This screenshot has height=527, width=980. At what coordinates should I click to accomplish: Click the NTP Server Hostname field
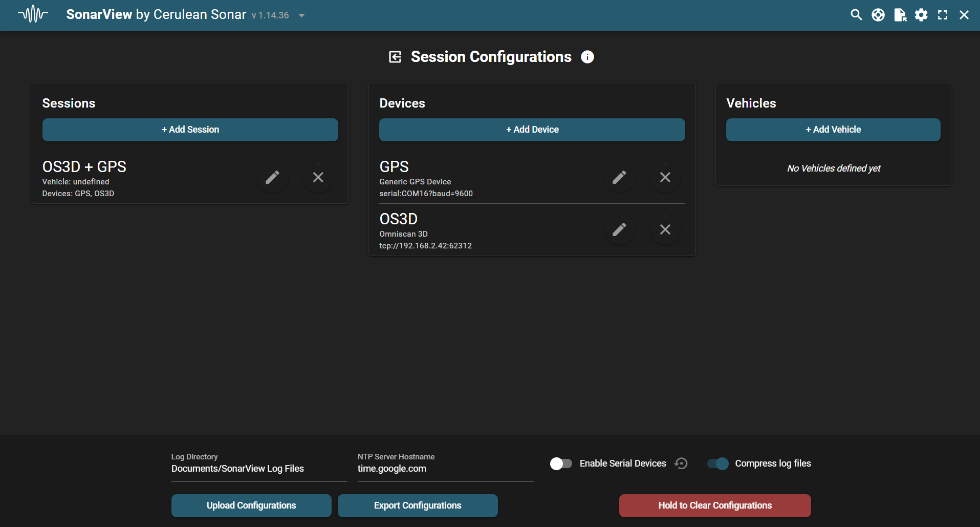445,469
